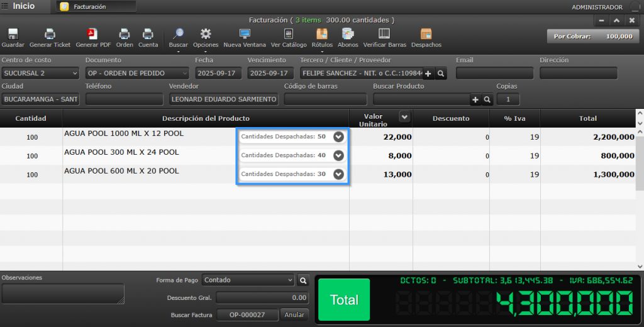Click the Generar Ticket printer icon
The width and height of the screenshot is (644, 327).
[50, 35]
